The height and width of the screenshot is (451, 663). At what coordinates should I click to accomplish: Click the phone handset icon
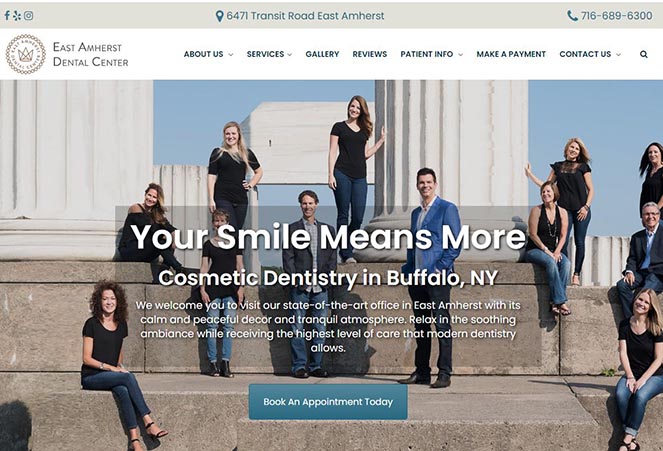point(572,16)
